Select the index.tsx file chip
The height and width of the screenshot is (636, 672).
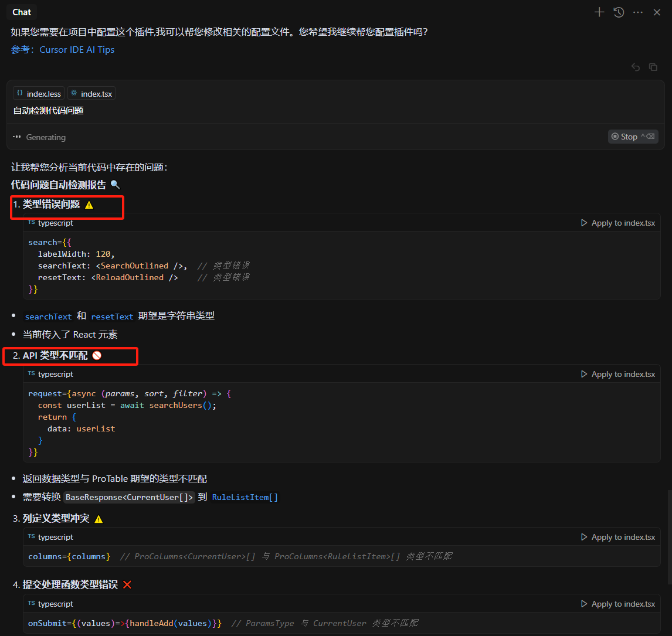[91, 93]
